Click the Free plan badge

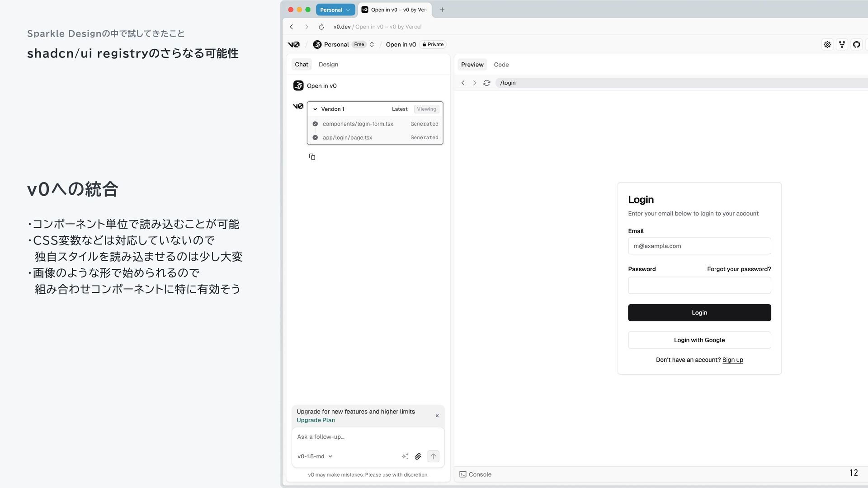(x=359, y=44)
